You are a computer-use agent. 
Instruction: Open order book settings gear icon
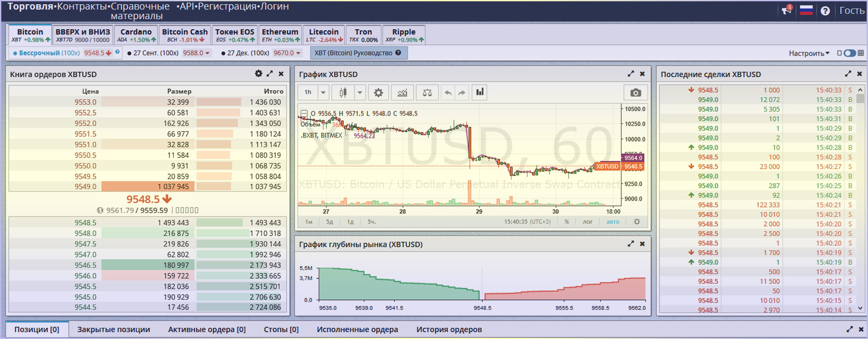[258, 74]
